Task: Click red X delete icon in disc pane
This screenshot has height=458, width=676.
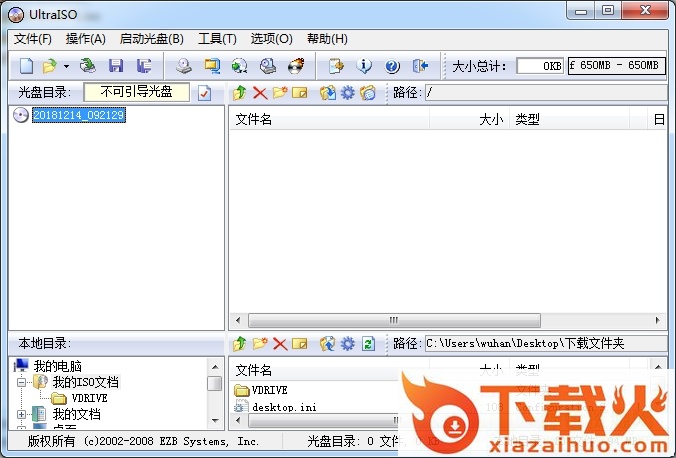Action: [x=260, y=93]
